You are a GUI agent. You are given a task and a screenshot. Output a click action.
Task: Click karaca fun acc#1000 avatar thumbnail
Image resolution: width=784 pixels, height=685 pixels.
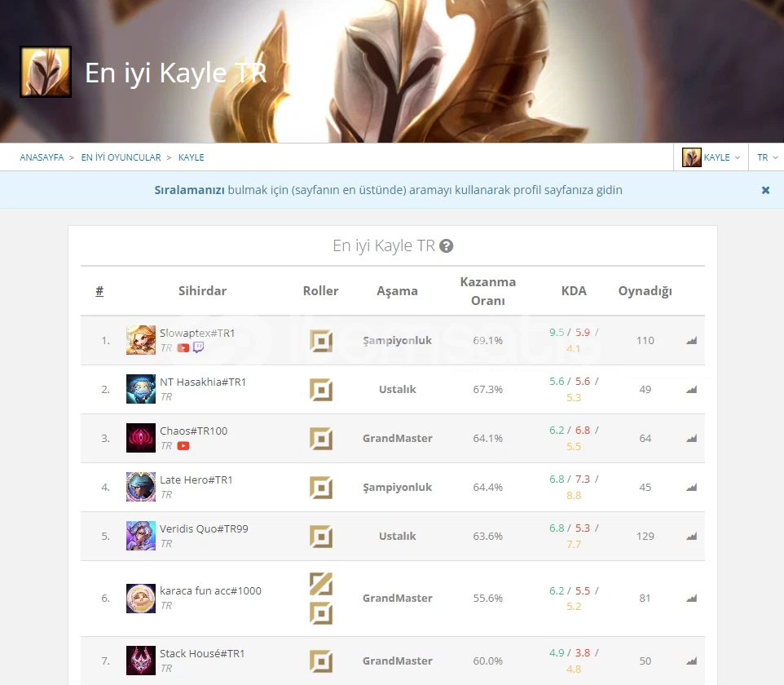tap(141, 599)
